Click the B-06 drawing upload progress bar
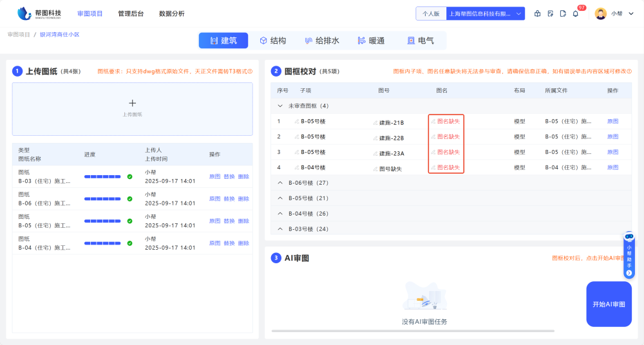This screenshot has height=345, width=644. click(x=102, y=199)
